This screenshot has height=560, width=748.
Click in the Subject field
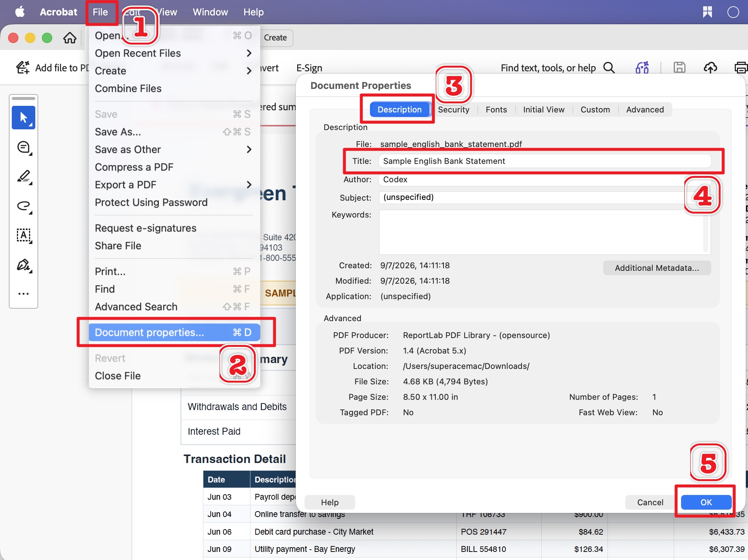point(545,197)
